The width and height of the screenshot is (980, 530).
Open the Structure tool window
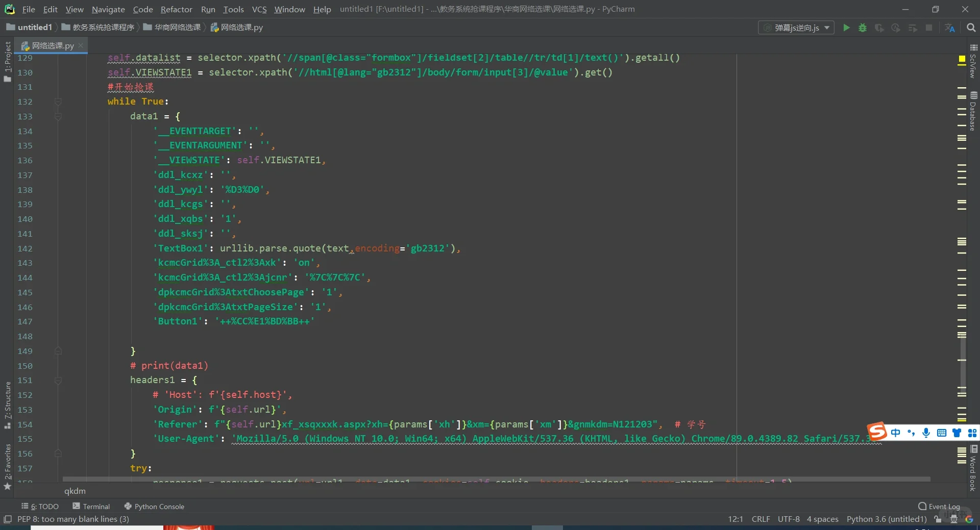point(7,406)
